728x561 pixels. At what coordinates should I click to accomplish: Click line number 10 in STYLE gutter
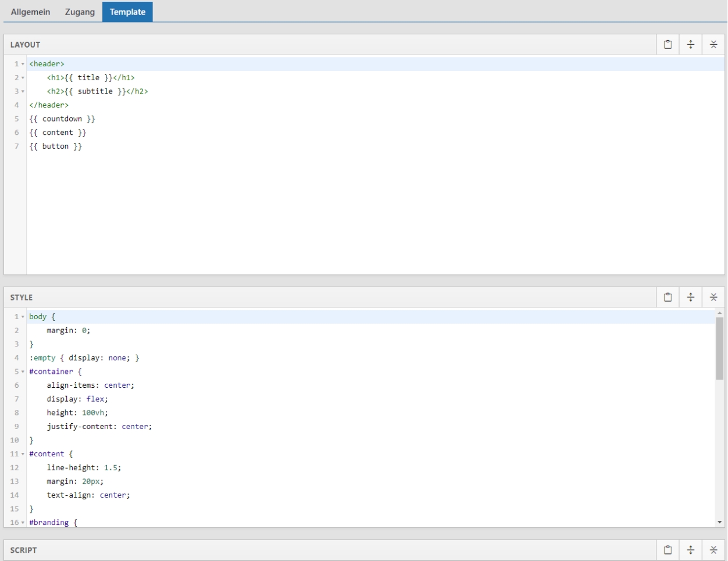(x=15, y=440)
